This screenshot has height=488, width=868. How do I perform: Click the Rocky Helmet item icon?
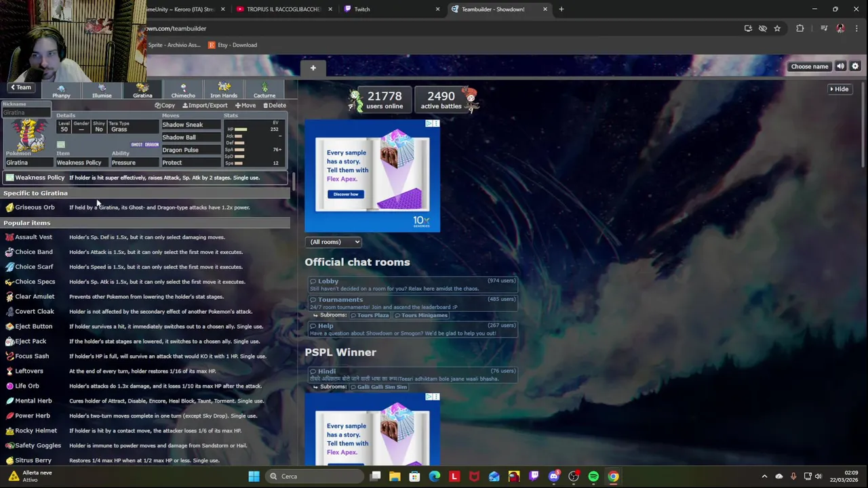pos(9,431)
